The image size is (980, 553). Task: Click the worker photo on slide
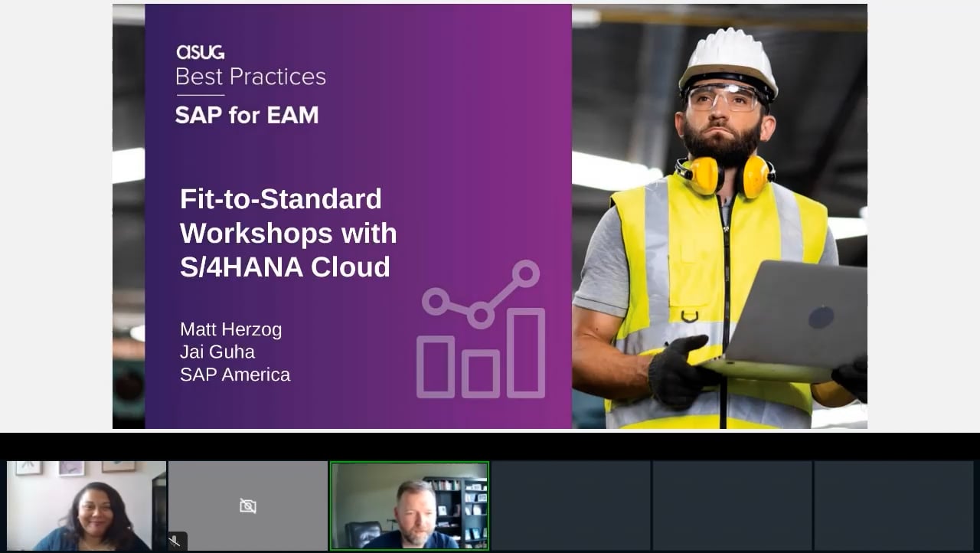click(x=720, y=216)
